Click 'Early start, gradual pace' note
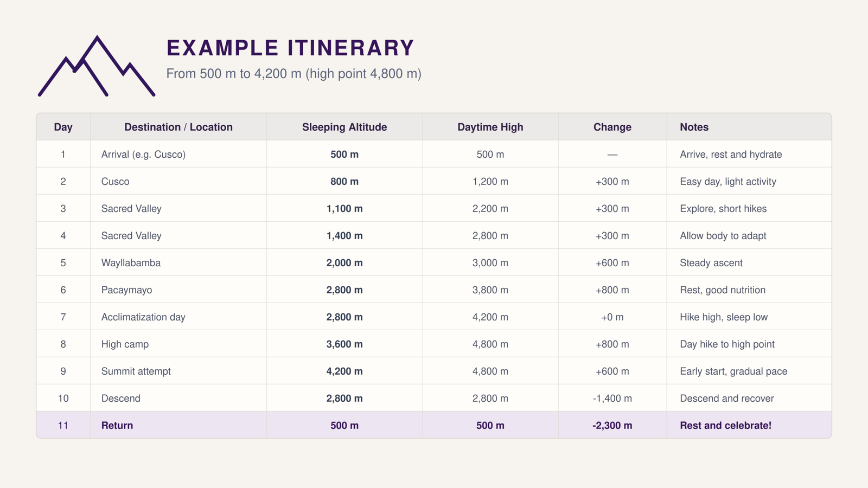Image resolution: width=868 pixels, height=488 pixels. pos(733,371)
